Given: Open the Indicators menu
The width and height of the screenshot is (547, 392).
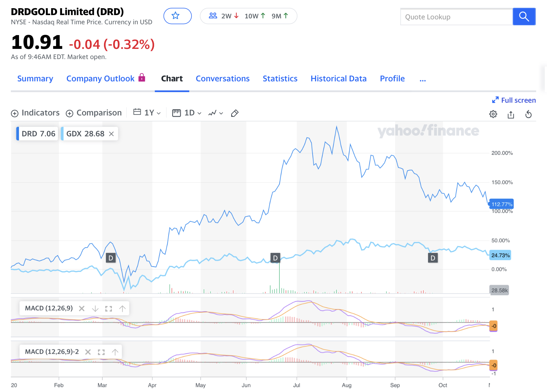Looking at the screenshot, I should pos(35,113).
